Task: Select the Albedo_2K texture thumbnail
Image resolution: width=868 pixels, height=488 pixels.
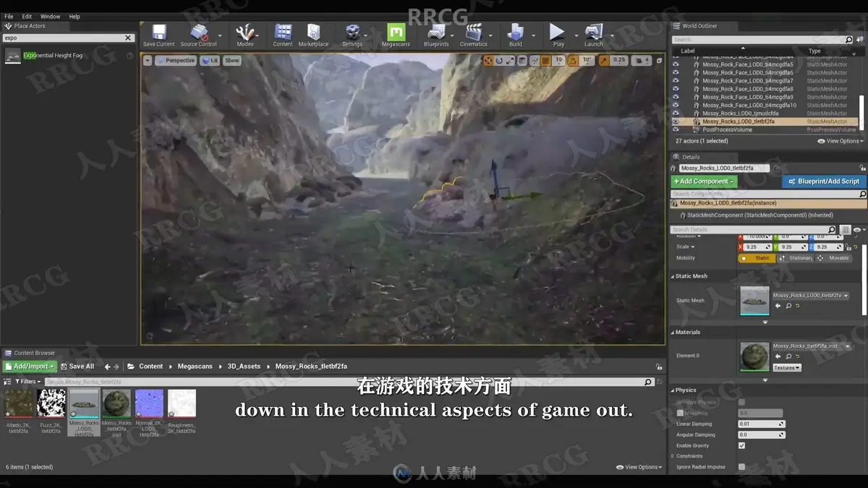Action: [19, 403]
